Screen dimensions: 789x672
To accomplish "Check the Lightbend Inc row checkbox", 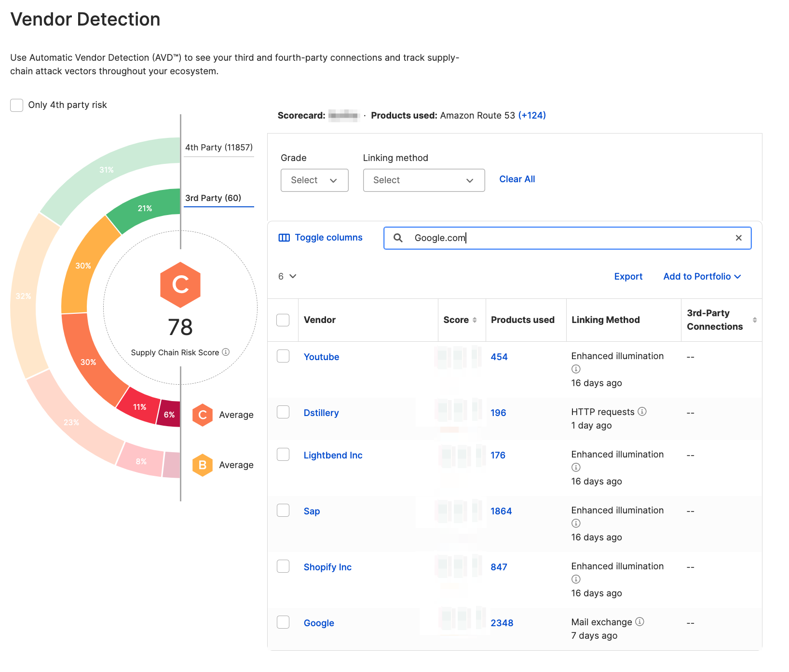I will pos(283,455).
